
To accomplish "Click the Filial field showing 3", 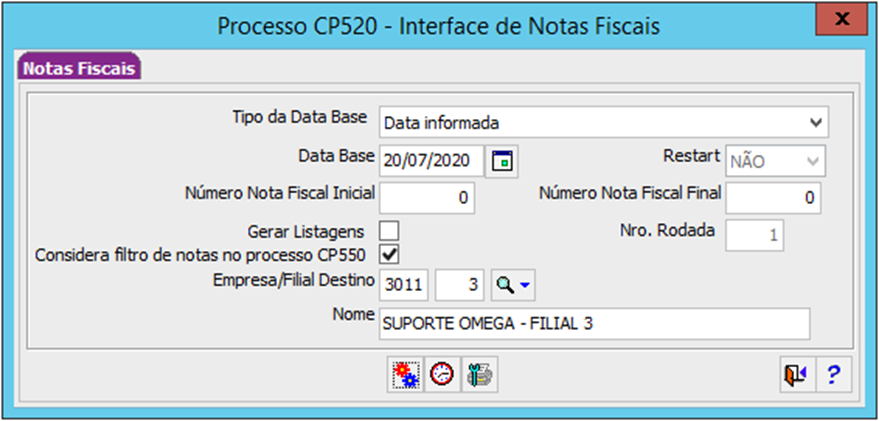I will (460, 285).
